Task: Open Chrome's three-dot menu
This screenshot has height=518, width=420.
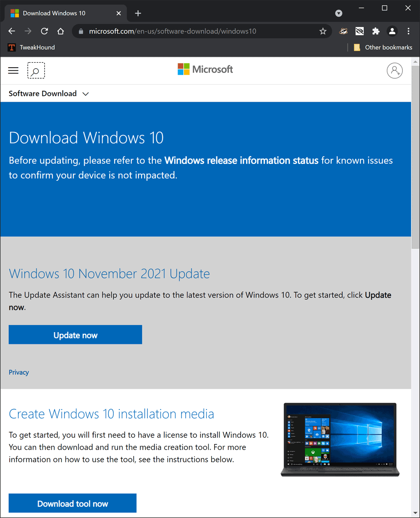Action: click(x=408, y=31)
